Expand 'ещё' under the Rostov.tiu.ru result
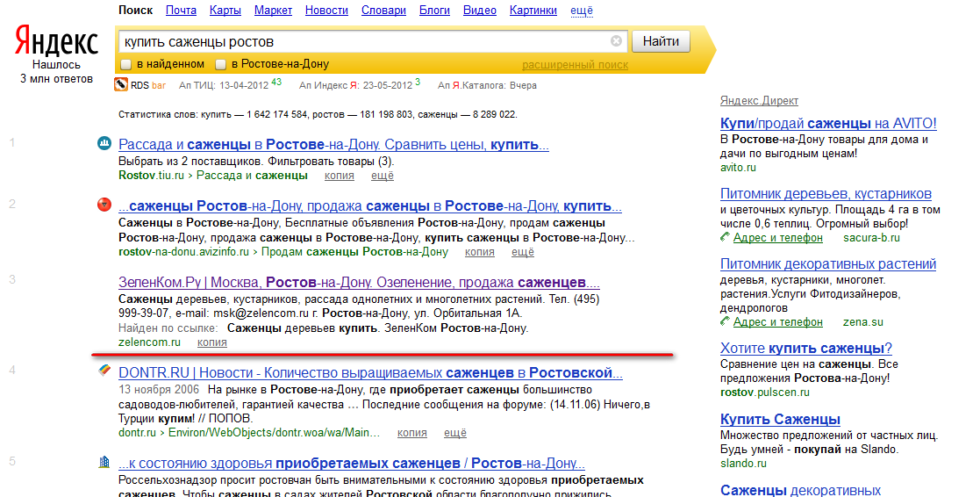 tap(383, 176)
